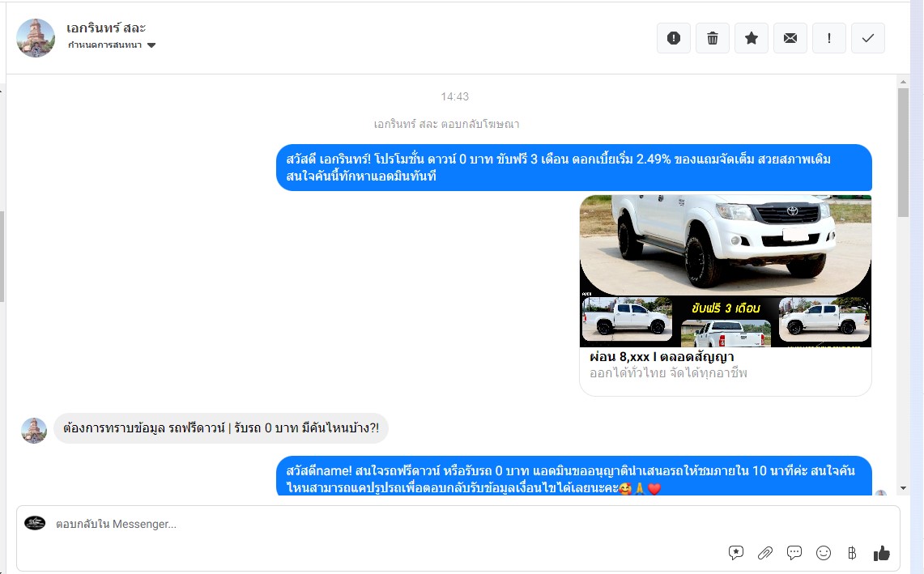
Task: Click page logo avatar in composer
Action: pyautogui.click(x=35, y=523)
